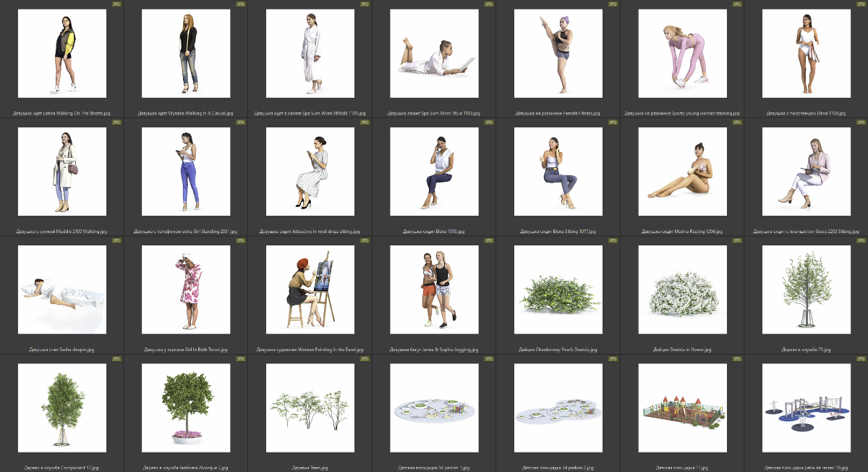Open the Woman Painting in the Easel image
868x472 pixels.
click(310, 290)
